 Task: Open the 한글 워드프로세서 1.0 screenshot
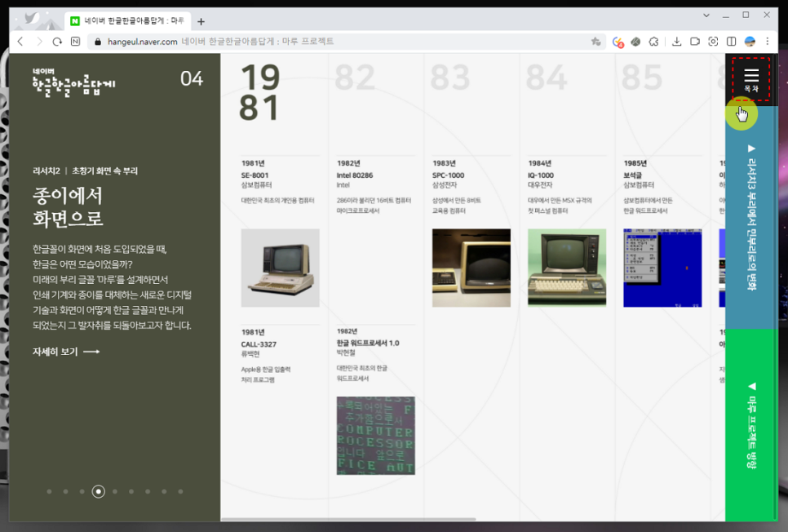click(376, 436)
